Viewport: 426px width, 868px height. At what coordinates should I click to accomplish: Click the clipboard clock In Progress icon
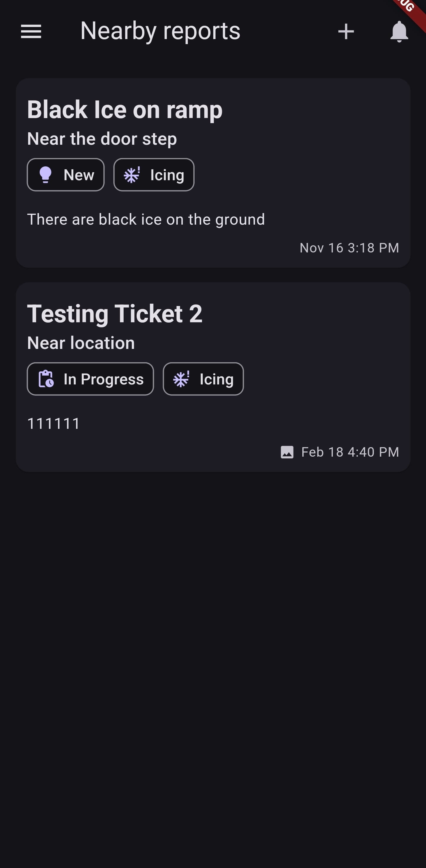click(46, 379)
